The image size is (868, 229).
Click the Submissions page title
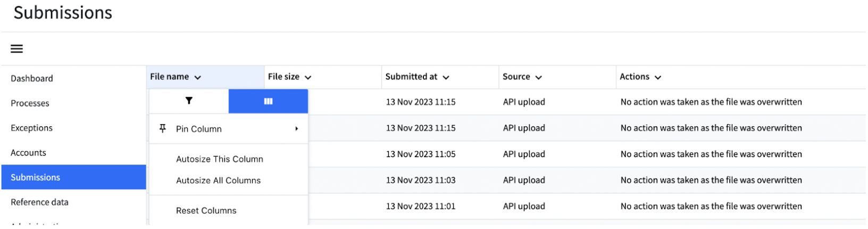[x=63, y=12]
